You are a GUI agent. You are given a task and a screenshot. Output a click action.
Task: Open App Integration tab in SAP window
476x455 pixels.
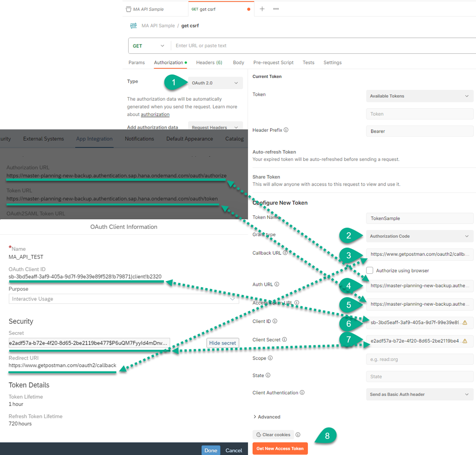pos(94,139)
